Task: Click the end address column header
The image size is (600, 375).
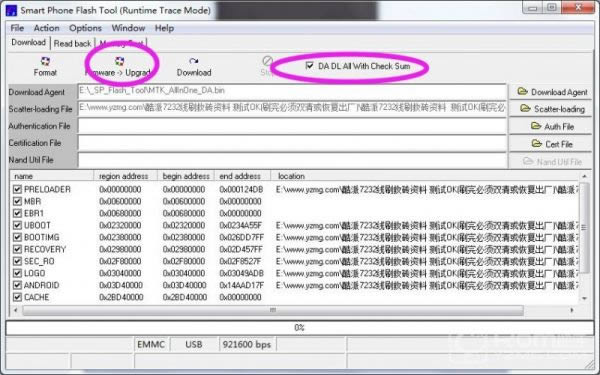Action: (x=242, y=176)
